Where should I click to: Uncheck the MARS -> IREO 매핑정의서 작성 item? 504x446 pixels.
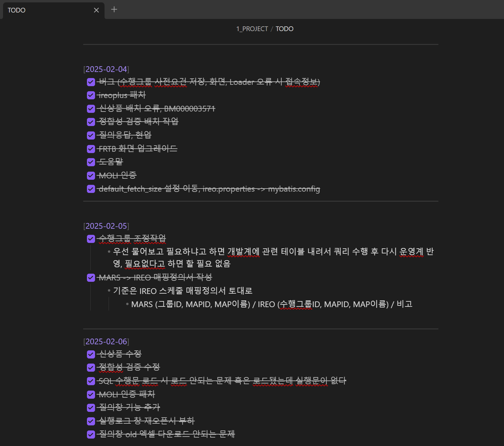91,277
